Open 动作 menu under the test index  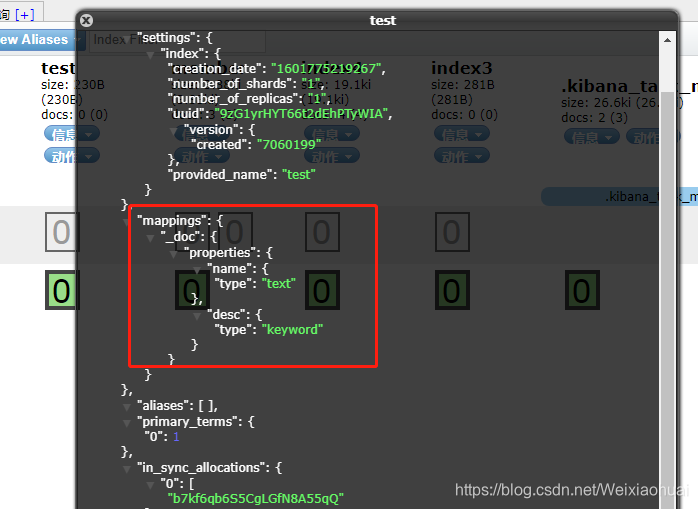point(72,156)
